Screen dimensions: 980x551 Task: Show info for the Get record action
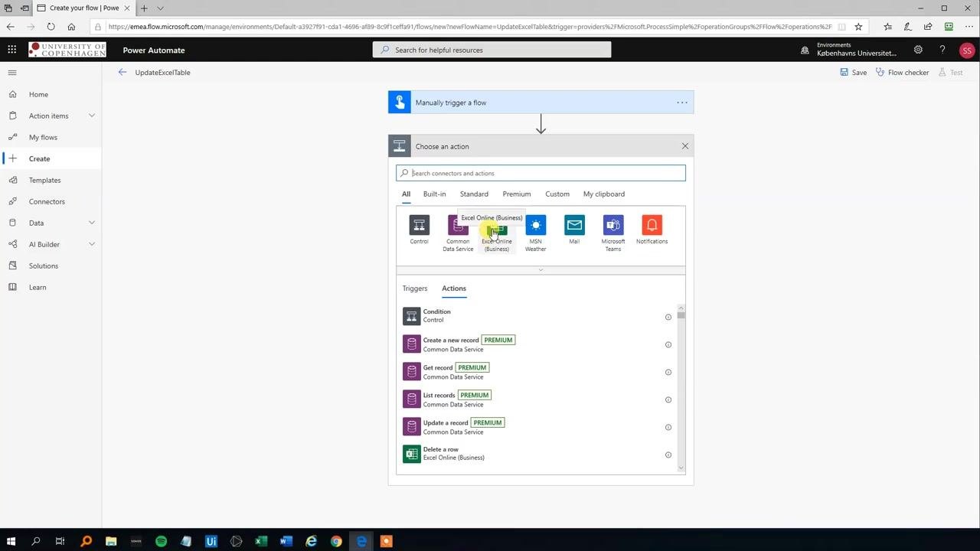click(668, 372)
